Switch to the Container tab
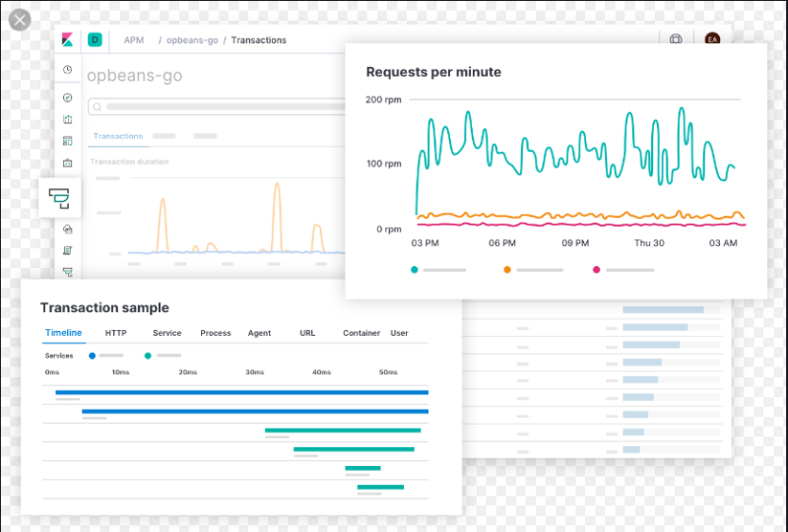The width and height of the screenshot is (788, 532). [361, 333]
